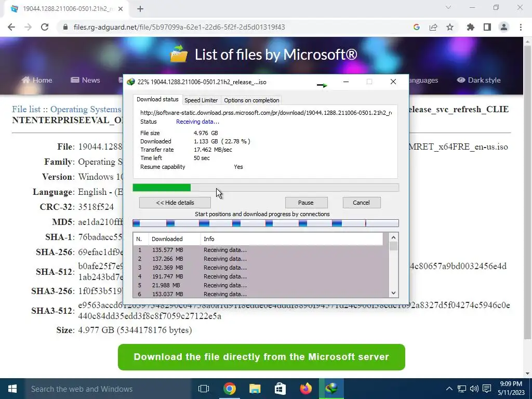Open Task View on the taskbar
The width and height of the screenshot is (532, 399).
[x=204, y=389]
